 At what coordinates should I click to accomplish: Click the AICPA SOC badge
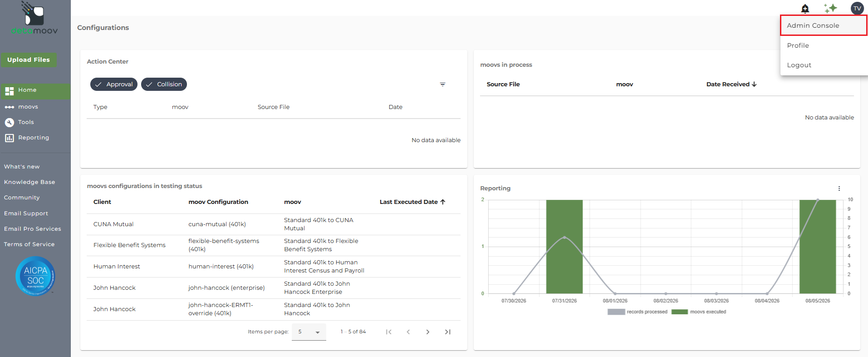pyautogui.click(x=35, y=276)
